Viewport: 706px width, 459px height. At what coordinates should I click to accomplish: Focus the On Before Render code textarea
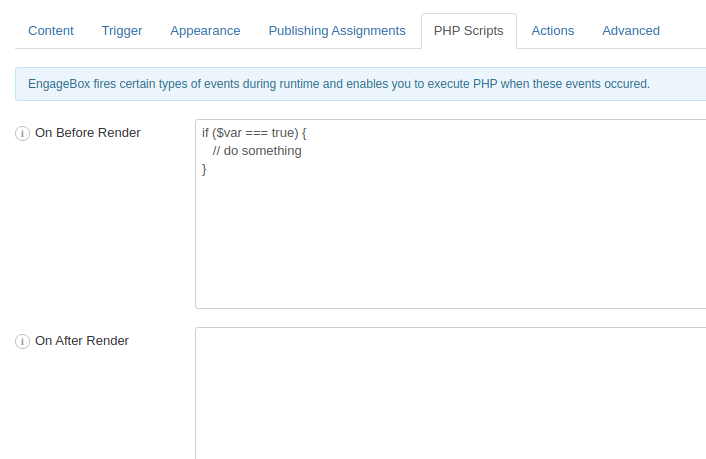click(451, 214)
